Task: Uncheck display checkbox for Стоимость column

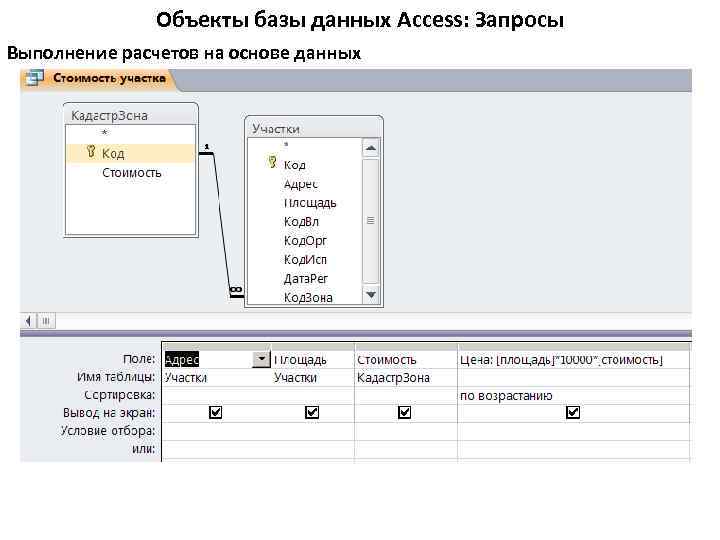Action: [405, 412]
